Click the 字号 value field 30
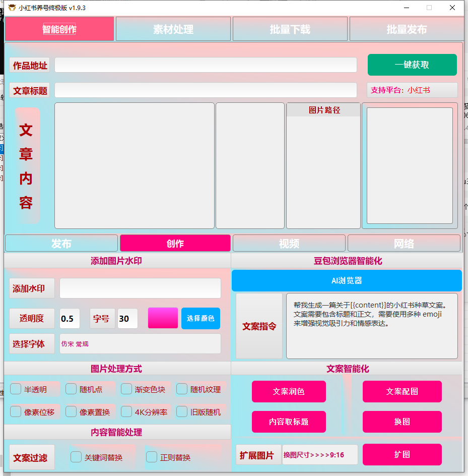This screenshot has height=476, width=468. (127, 319)
